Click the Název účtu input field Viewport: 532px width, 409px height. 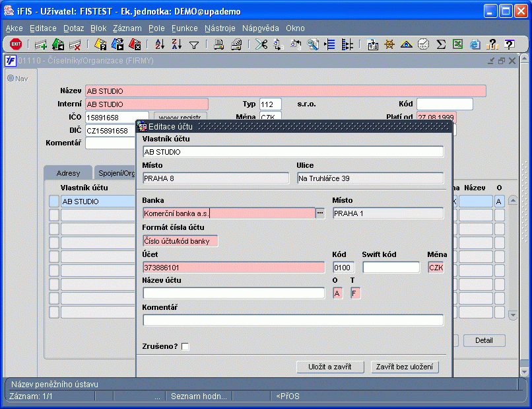point(234,293)
